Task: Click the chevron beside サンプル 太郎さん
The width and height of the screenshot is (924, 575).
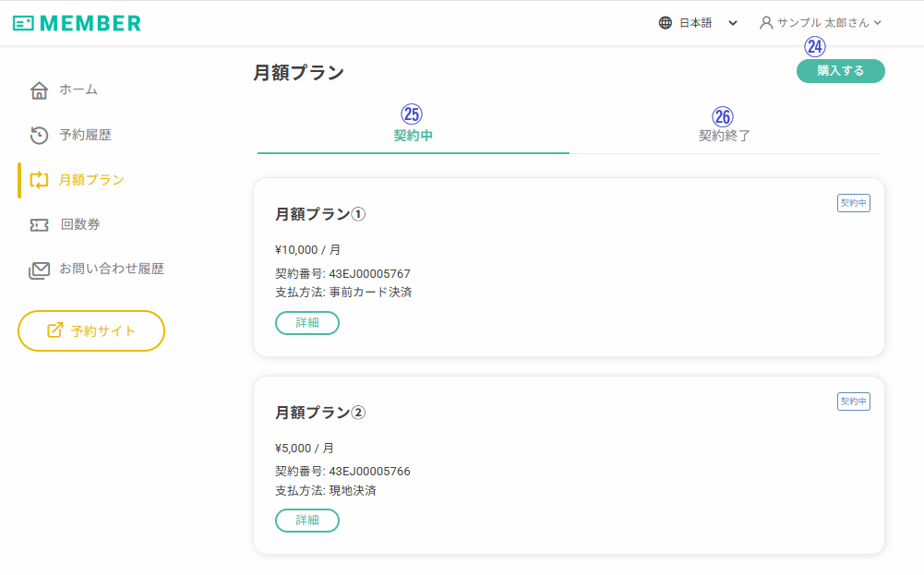Action: pos(878,23)
